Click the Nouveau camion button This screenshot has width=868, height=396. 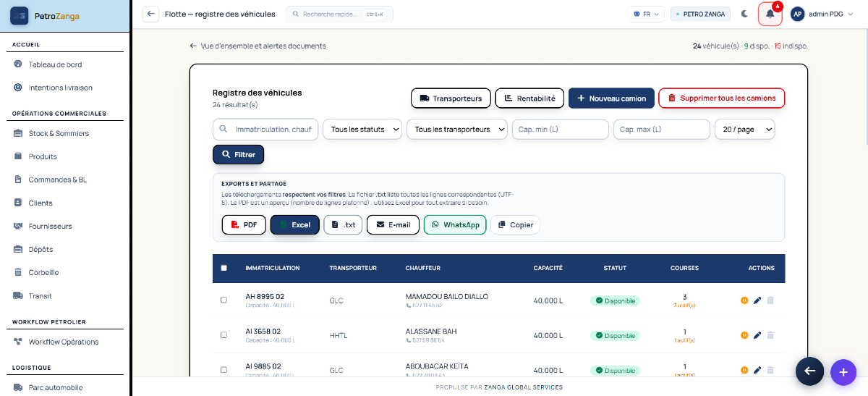[x=612, y=98]
